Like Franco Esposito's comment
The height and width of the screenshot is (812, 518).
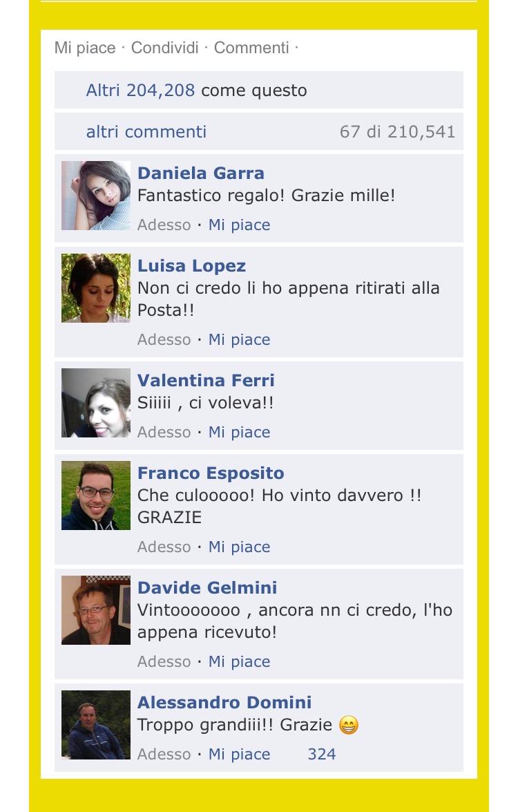tap(239, 547)
